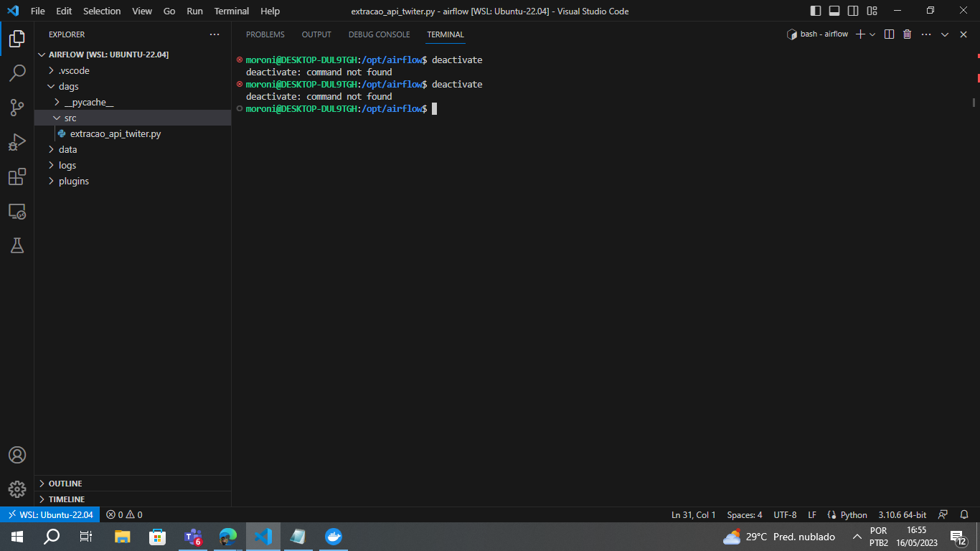Switch to the DEBUG CONSOLE tab
Image resolution: width=980 pixels, height=551 pixels.
pos(380,34)
